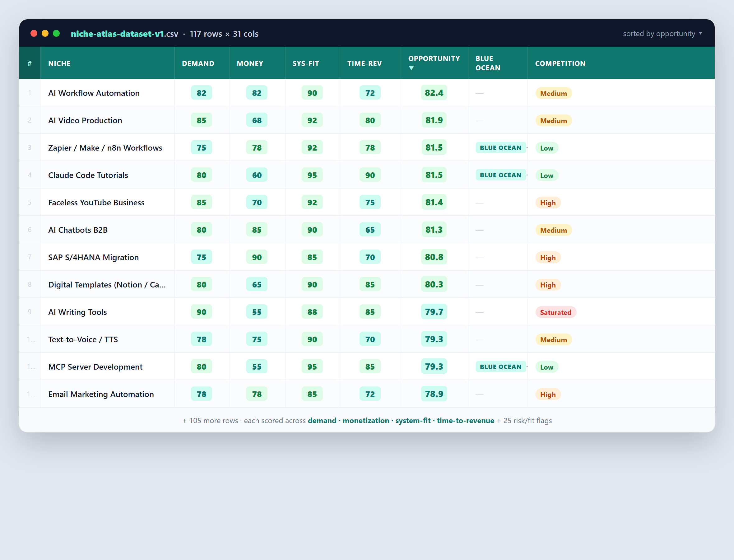Click the High competition tag for SAP S/4HANA Migration
734x560 pixels.
(548, 257)
